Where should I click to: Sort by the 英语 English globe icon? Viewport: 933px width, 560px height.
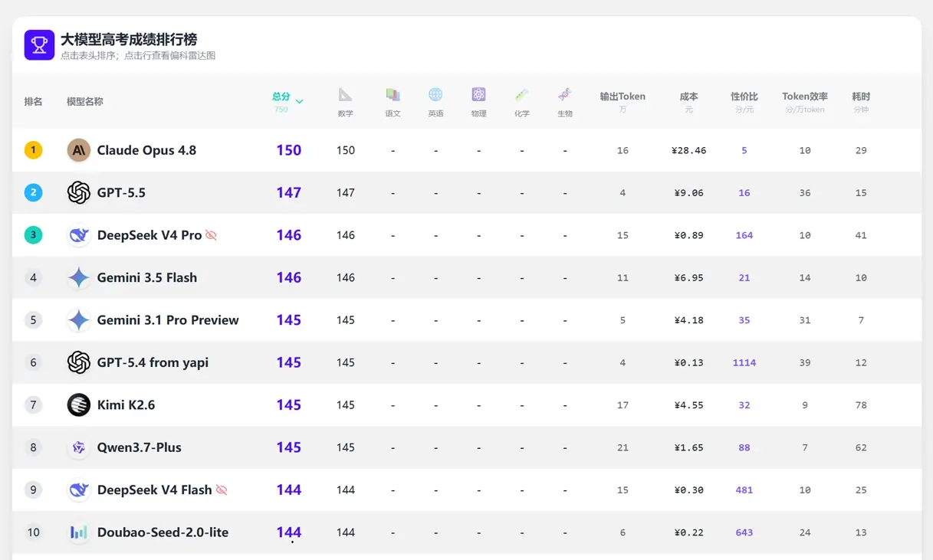point(435,95)
